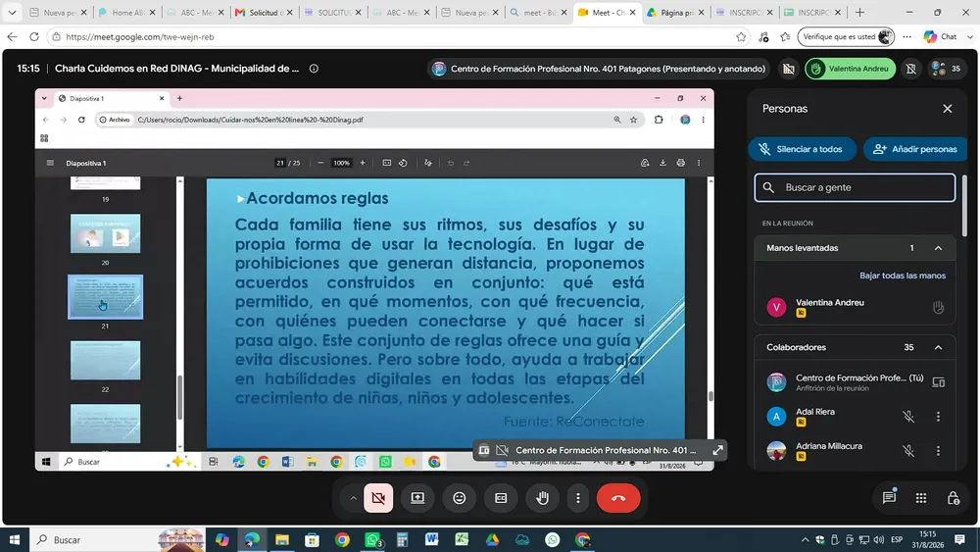Open more options in Meet controls bar
This screenshot has height=552, width=980.
(x=578, y=498)
